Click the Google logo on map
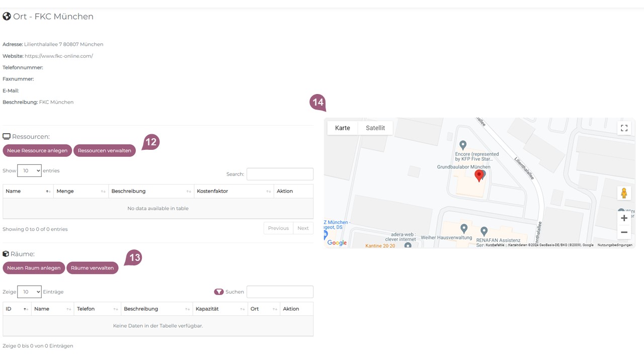 pyautogui.click(x=337, y=243)
